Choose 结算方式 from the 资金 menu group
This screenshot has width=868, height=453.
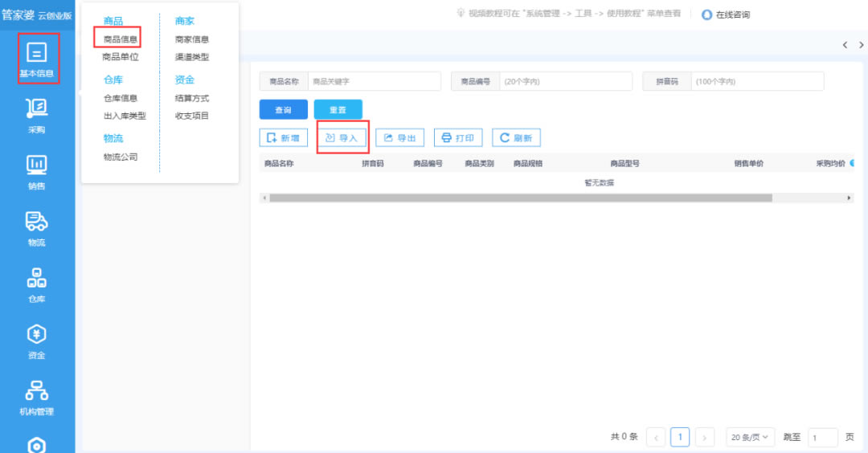[192, 98]
